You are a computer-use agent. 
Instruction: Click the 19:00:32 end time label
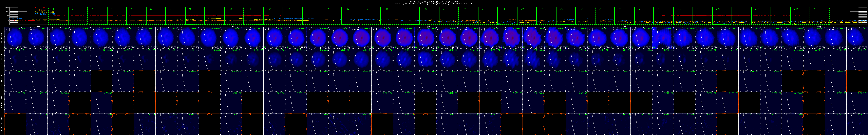[863, 47]
